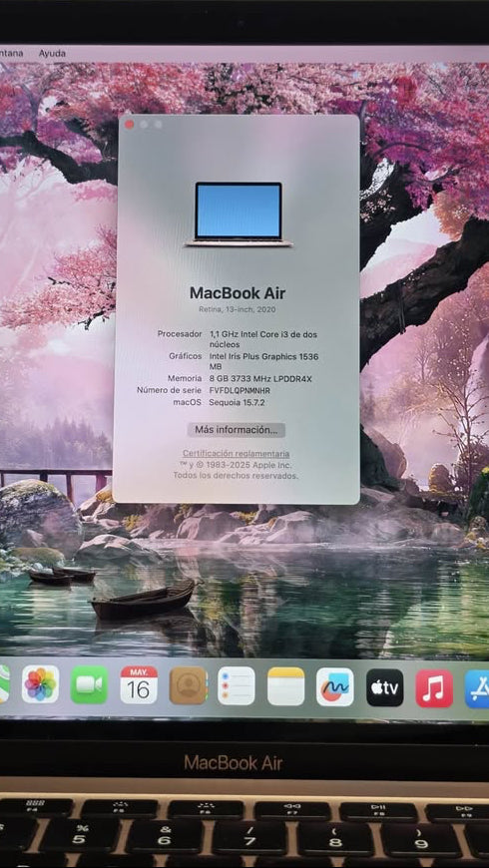This screenshot has width=489, height=868.
Task: Launch FaceTime from the Dock
Action: (89, 684)
